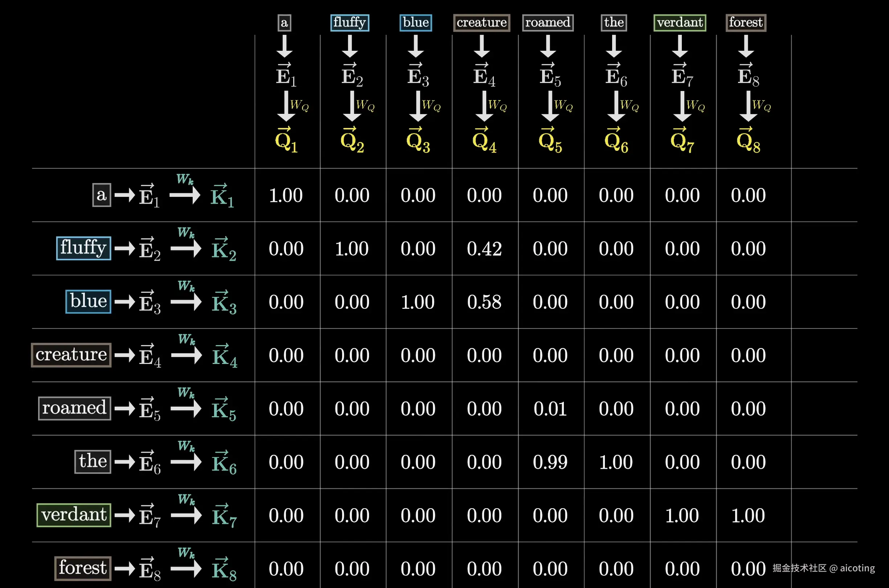Click the E8 embedding symbol in left column
The width and height of the screenshot is (889, 588).
tap(149, 569)
